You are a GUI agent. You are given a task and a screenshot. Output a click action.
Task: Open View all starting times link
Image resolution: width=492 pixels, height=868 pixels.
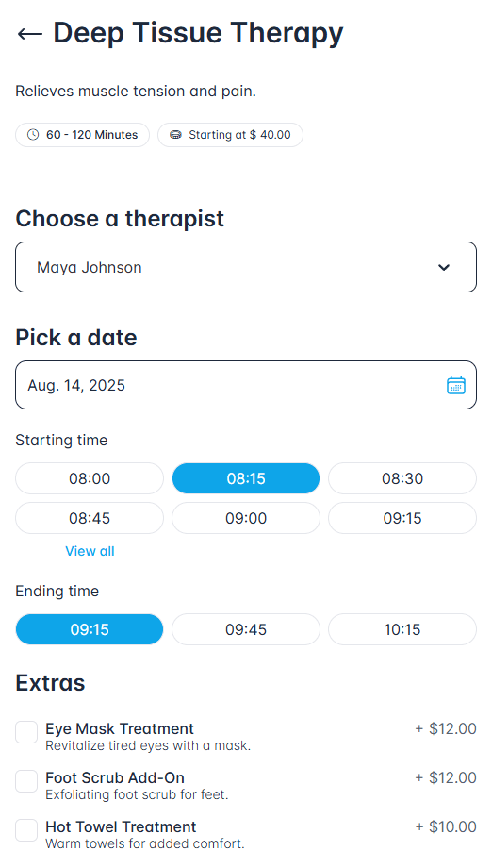pos(90,551)
